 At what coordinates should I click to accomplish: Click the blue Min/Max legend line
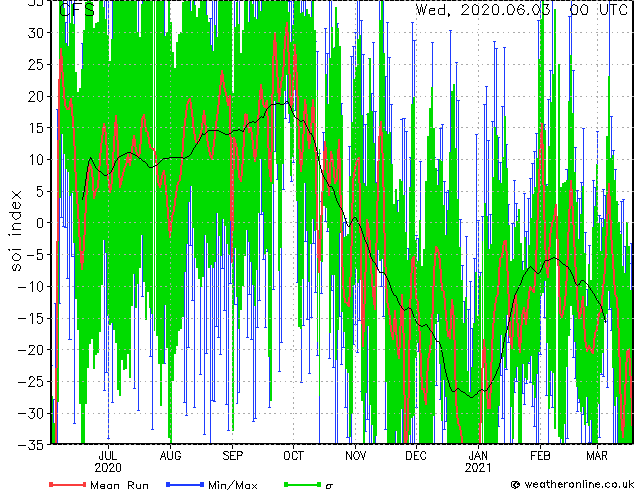click(x=185, y=484)
